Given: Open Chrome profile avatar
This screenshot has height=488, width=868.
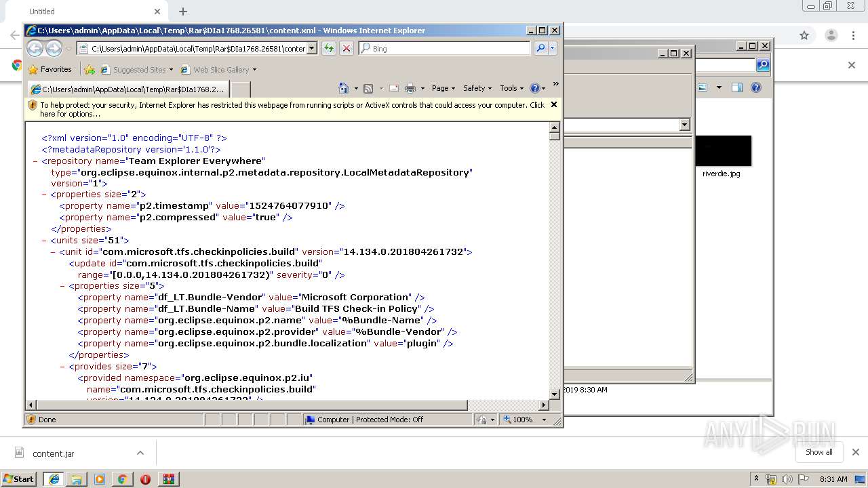Looking at the screenshot, I should 831,35.
